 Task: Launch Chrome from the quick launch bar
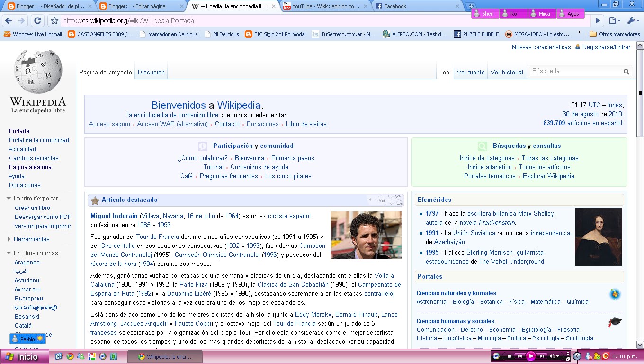point(70,356)
